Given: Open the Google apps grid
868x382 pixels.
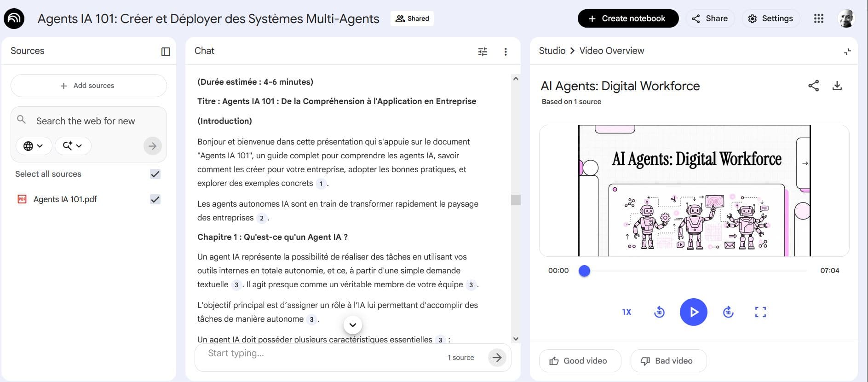Looking at the screenshot, I should click(x=818, y=18).
